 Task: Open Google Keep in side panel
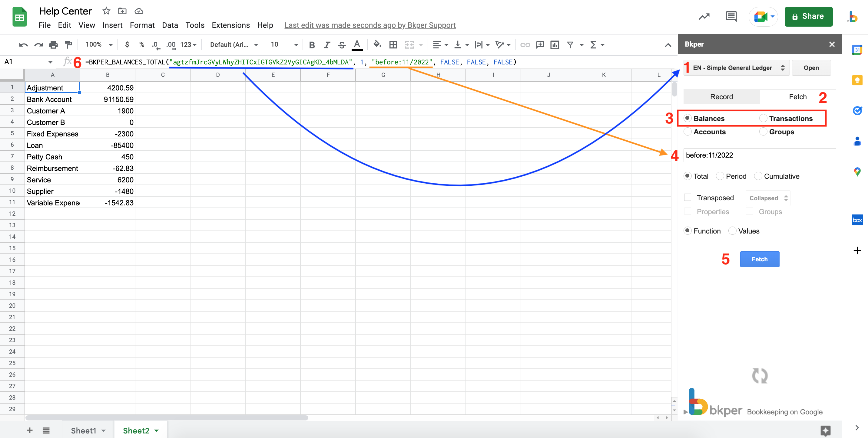click(857, 80)
